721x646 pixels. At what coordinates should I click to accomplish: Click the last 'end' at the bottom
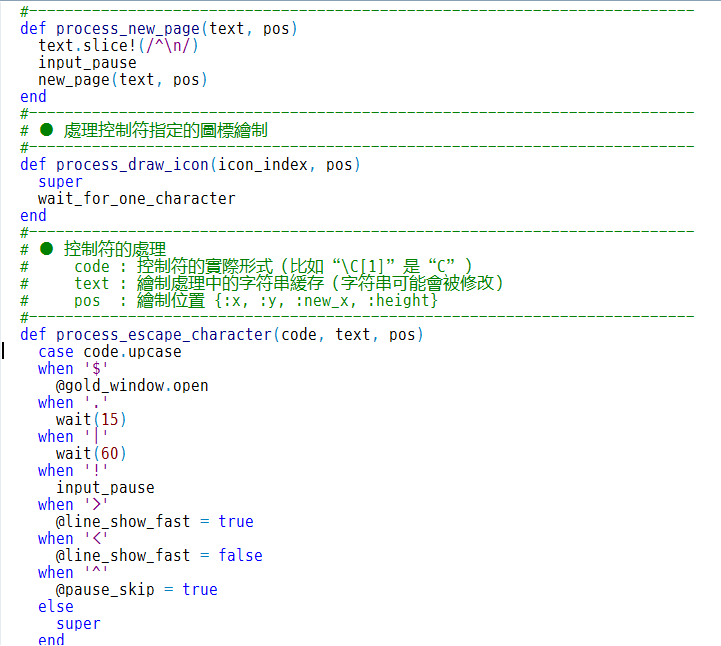pyautogui.click(x=51, y=640)
